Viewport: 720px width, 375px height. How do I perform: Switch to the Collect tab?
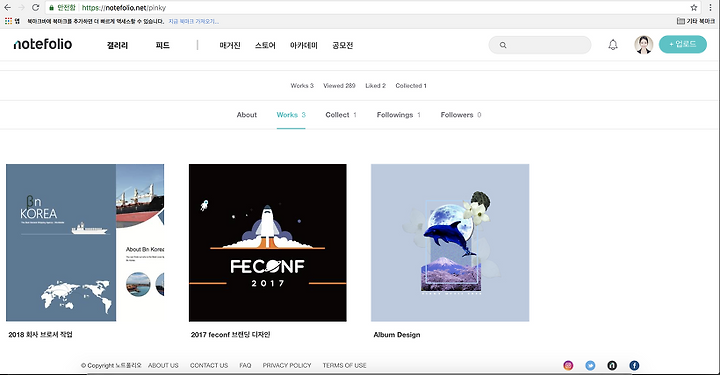tap(341, 115)
